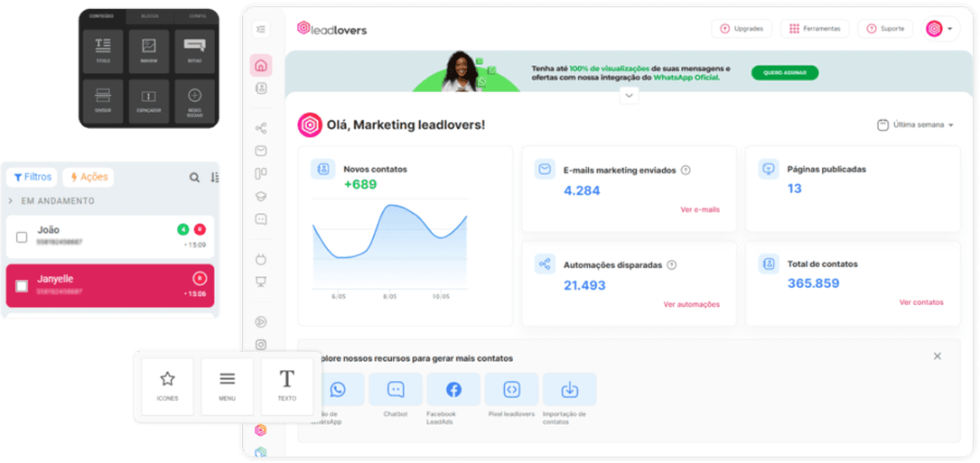Open the Filtros button
Image resolution: width=980 pixels, height=463 pixels.
32,178
